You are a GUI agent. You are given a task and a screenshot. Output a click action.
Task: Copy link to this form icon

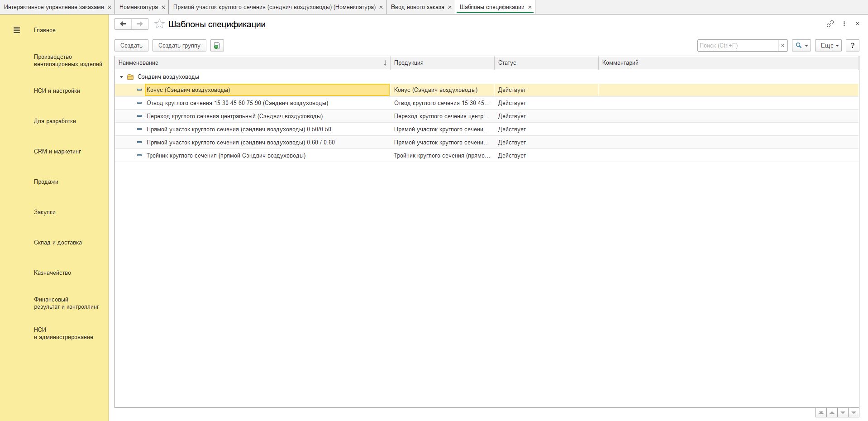click(830, 24)
